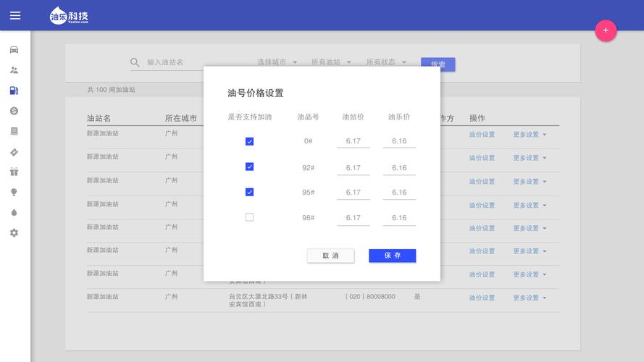The image size is (644, 362).
Task: Click the 取消 button
Action: (x=330, y=256)
